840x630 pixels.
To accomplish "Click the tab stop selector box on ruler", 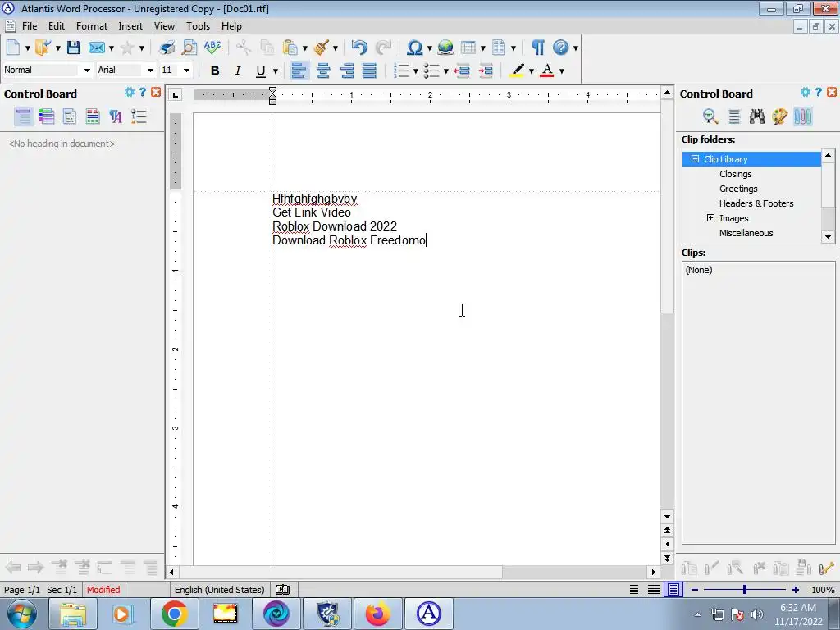I will (x=176, y=95).
